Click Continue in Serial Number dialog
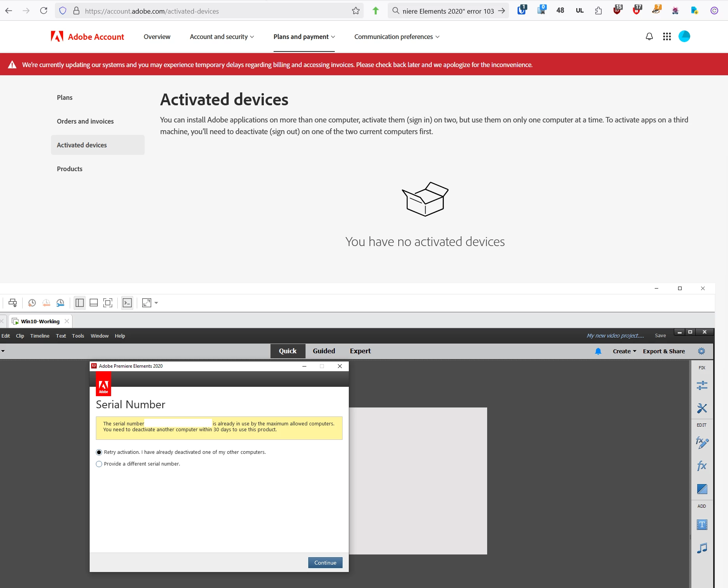Image resolution: width=728 pixels, height=588 pixels. pos(325,563)
